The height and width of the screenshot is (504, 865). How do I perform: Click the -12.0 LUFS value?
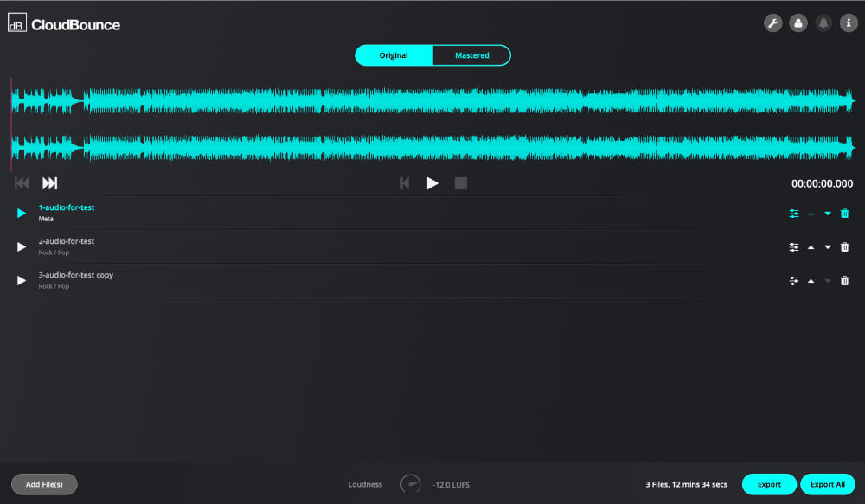(x=451, y=485)
